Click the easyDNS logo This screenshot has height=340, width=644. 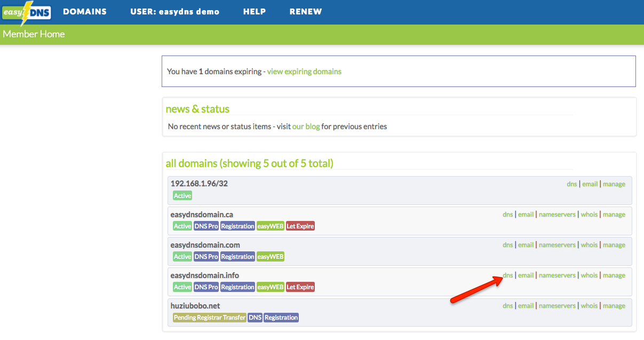(x=26, y=13)
